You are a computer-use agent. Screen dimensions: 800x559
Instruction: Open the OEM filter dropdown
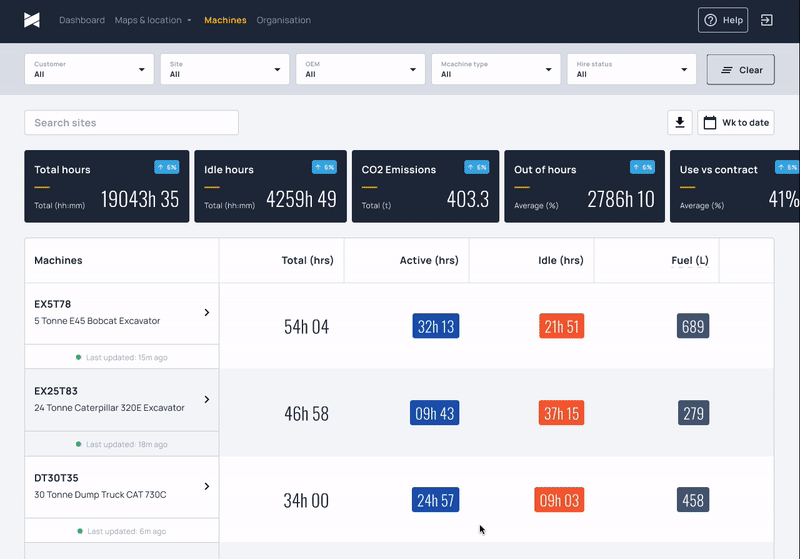tap(361, 69)
